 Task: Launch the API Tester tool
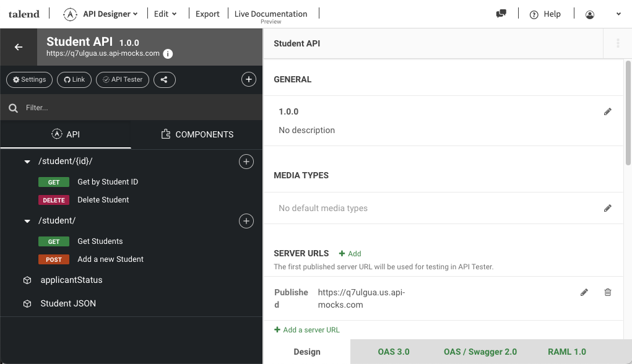(122, 79)
